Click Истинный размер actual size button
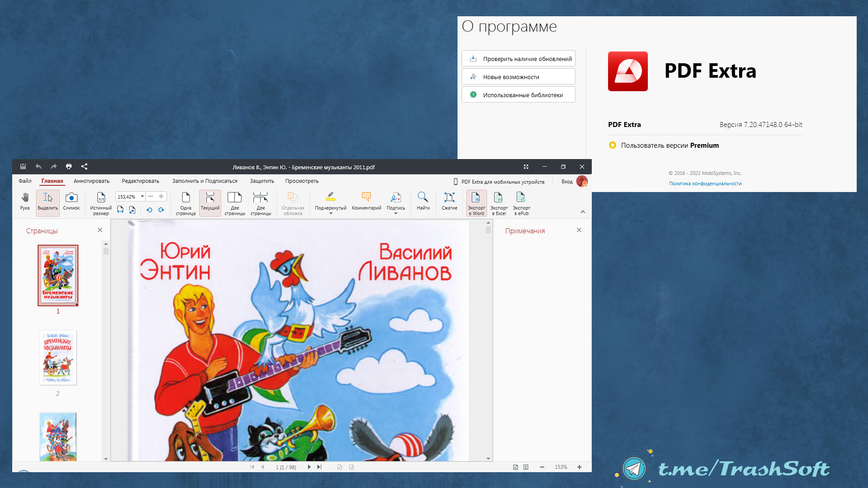 pyautogui.click(x=101, y=203)
